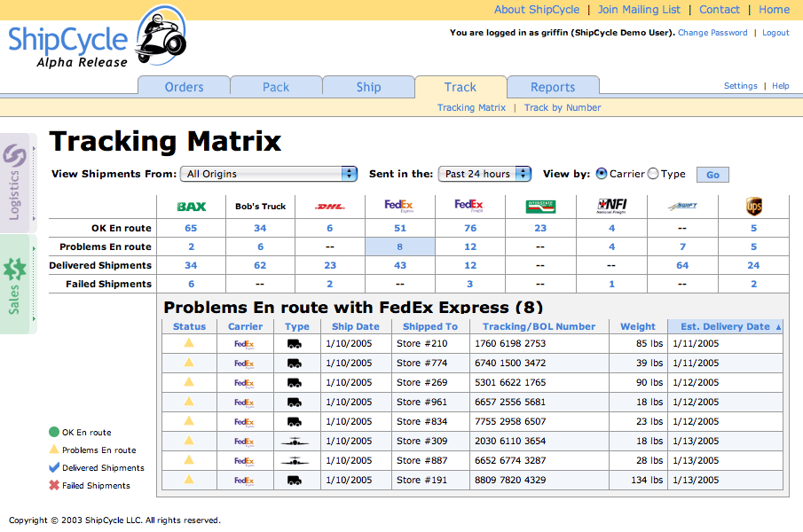Click About ShipCycle link
The image size is (803, 532).
[537, 10]
